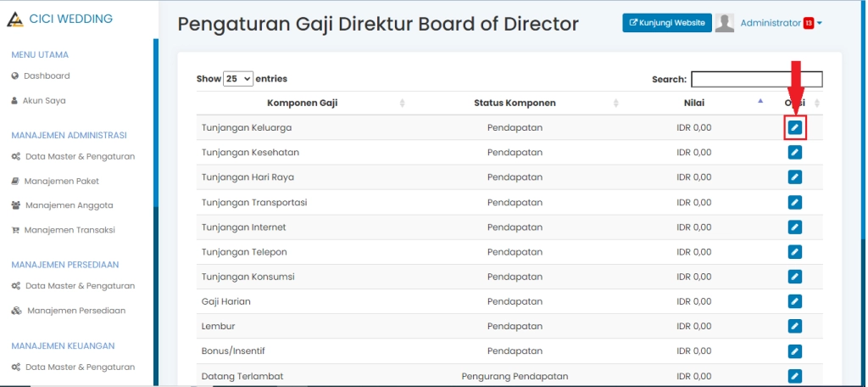Viewport: 868px width, 387px height.
Task: Select the Bonus/Insentif cell
Action: pyautogui.click(x=233, y=351)
